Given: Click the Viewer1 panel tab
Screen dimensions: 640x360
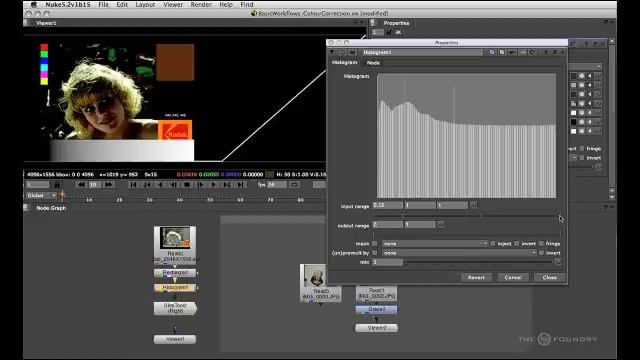Looking at the screenshot, I should 46,23.
